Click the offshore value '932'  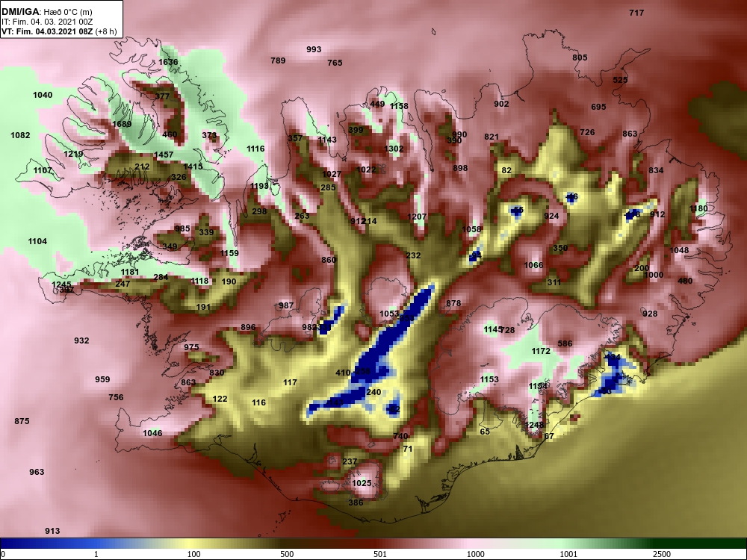(81, 341)
